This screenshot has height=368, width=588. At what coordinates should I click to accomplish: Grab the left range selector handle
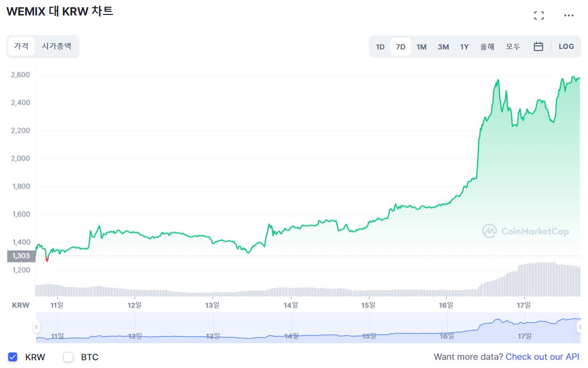[36, 327]
